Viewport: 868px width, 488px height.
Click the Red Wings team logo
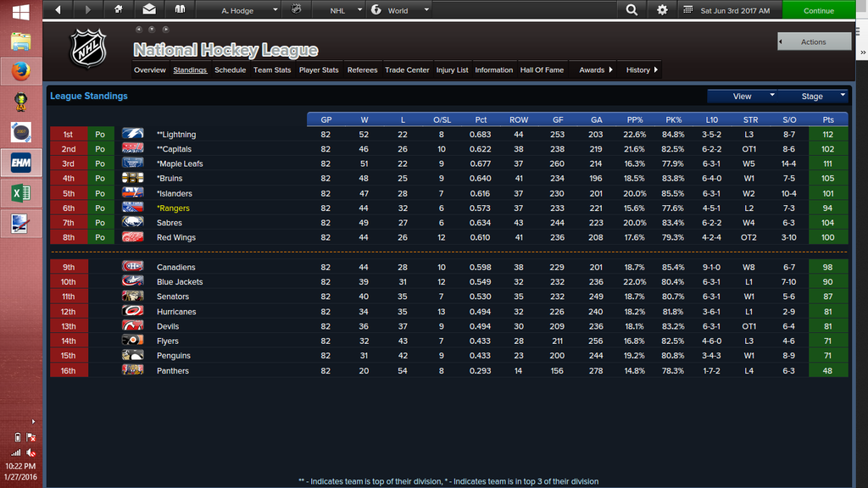pos(133,237)
